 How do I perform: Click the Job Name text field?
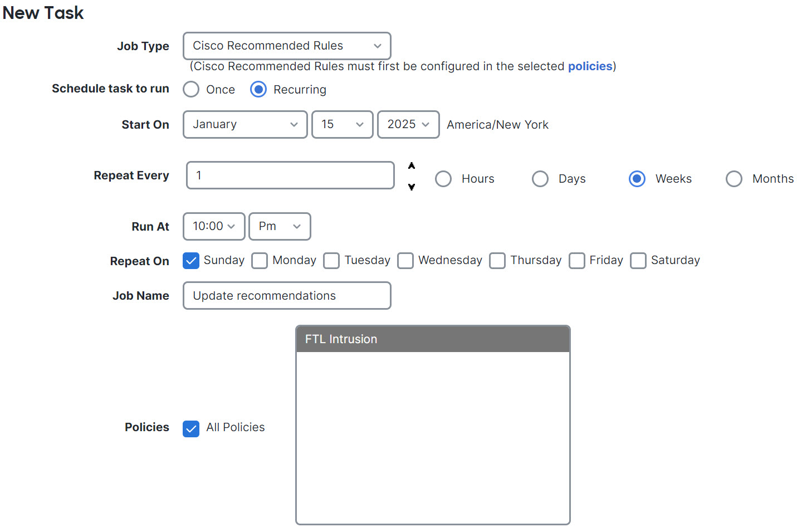286,296
